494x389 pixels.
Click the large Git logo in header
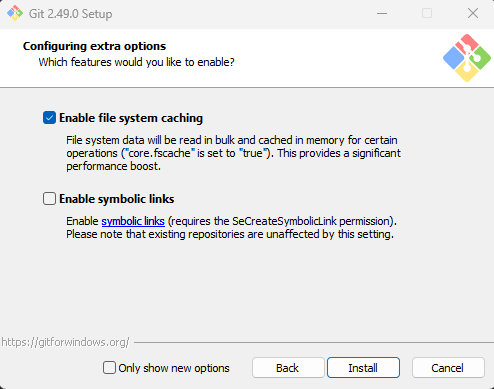coord(467,58)
